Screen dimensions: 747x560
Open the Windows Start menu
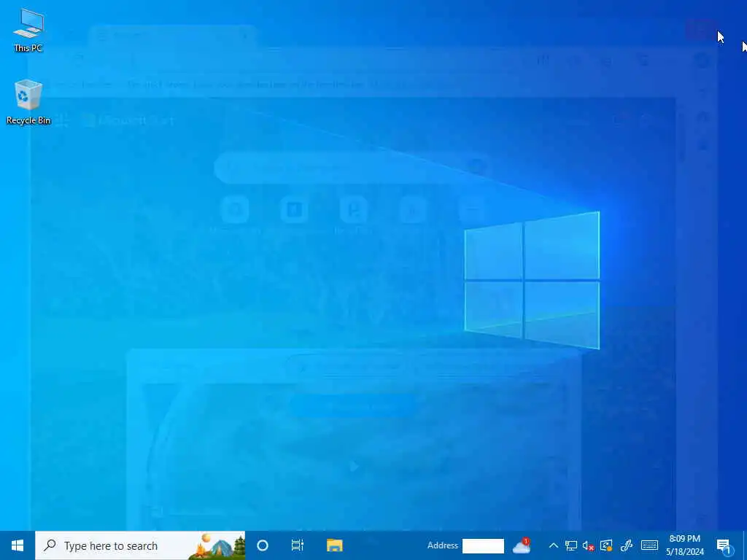pyautogui.click(x=18, y=545)
